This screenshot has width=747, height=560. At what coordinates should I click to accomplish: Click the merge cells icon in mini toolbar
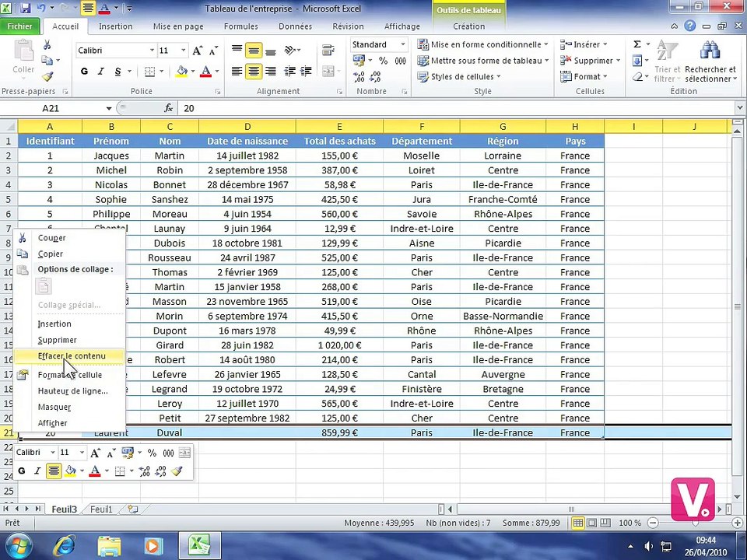(184, 453)
